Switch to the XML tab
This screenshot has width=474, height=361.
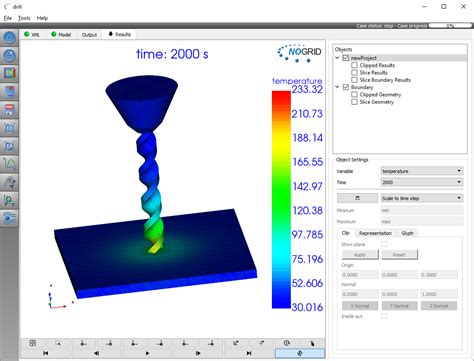tap(32, 35)
